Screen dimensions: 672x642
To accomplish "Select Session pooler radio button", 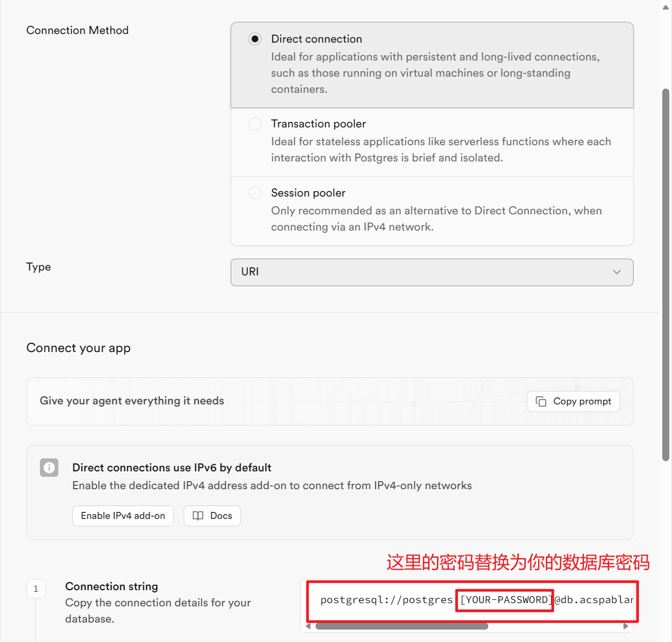I will coord(255,193).
